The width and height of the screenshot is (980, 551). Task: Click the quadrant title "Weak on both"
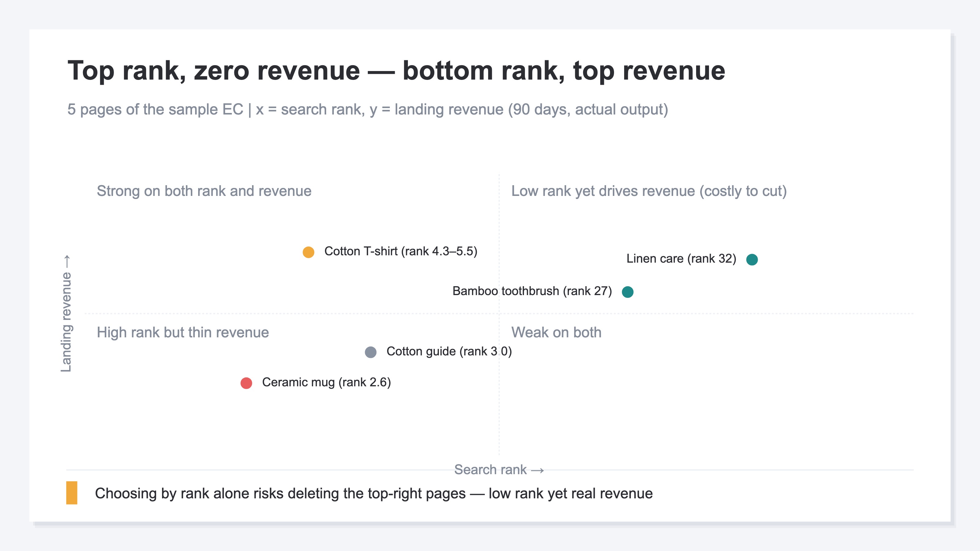point(556,332)
